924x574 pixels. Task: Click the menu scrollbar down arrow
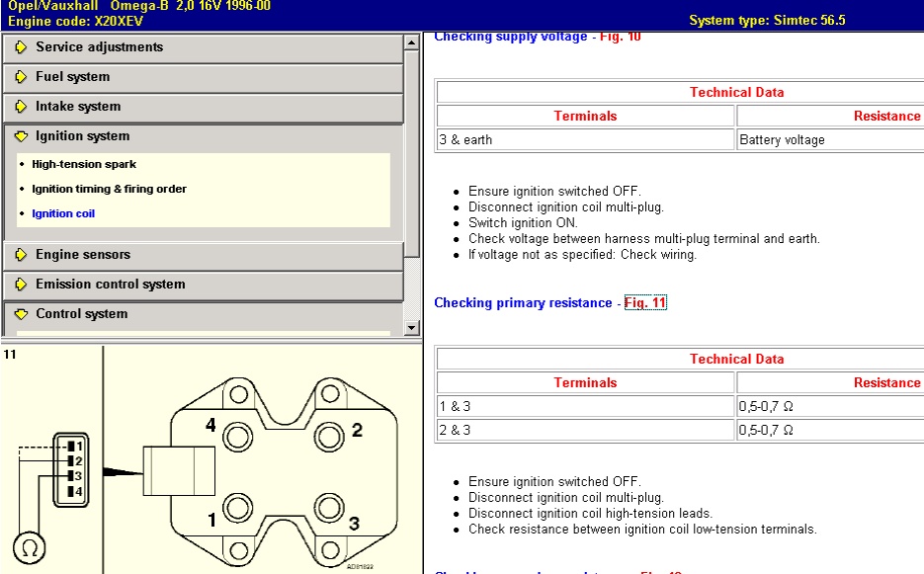pyautogui.click(x=411, y=328)
